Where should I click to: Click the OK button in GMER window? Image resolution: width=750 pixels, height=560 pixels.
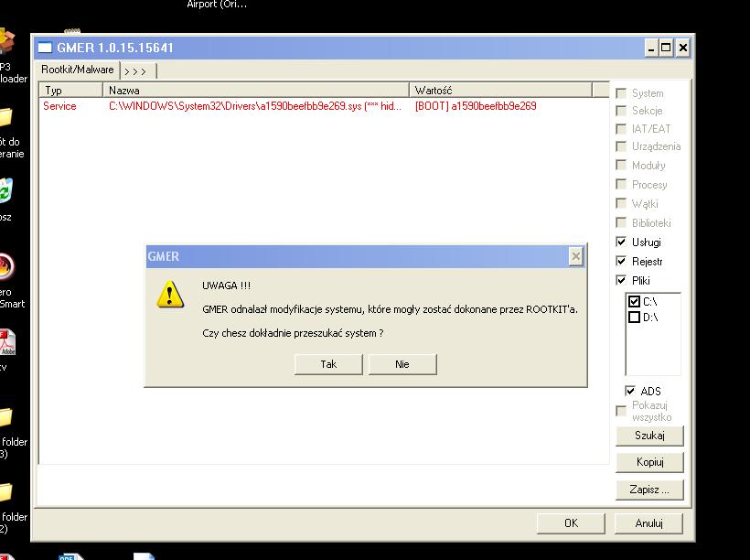tap(571, 523)
